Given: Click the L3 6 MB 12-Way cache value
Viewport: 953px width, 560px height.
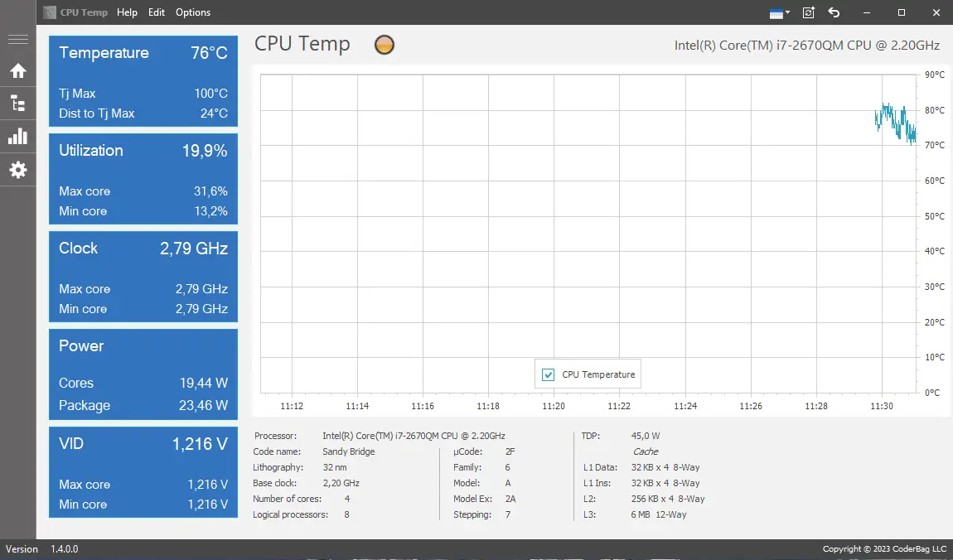Looking at the screenshot, I should 658,515.
